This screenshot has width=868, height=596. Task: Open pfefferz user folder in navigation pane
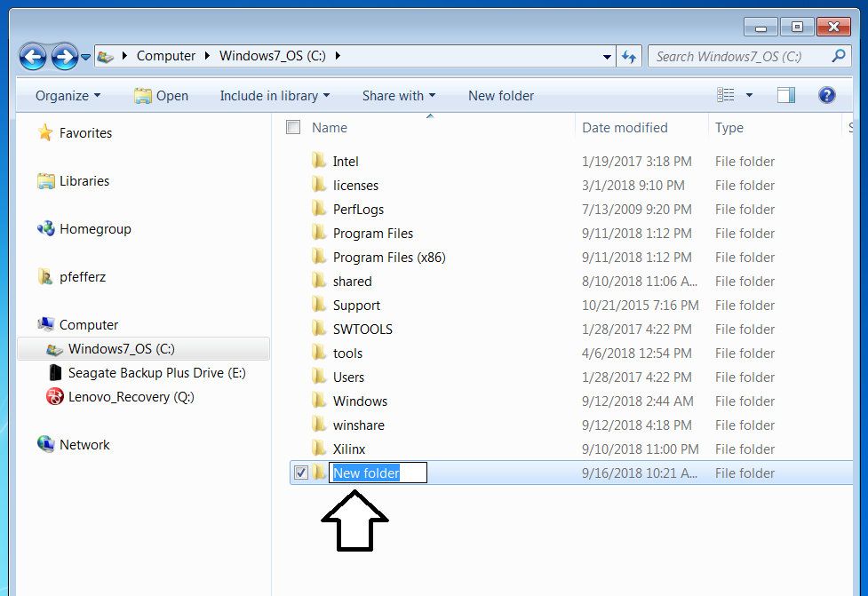pyautogui.click(x=83, y=277)
